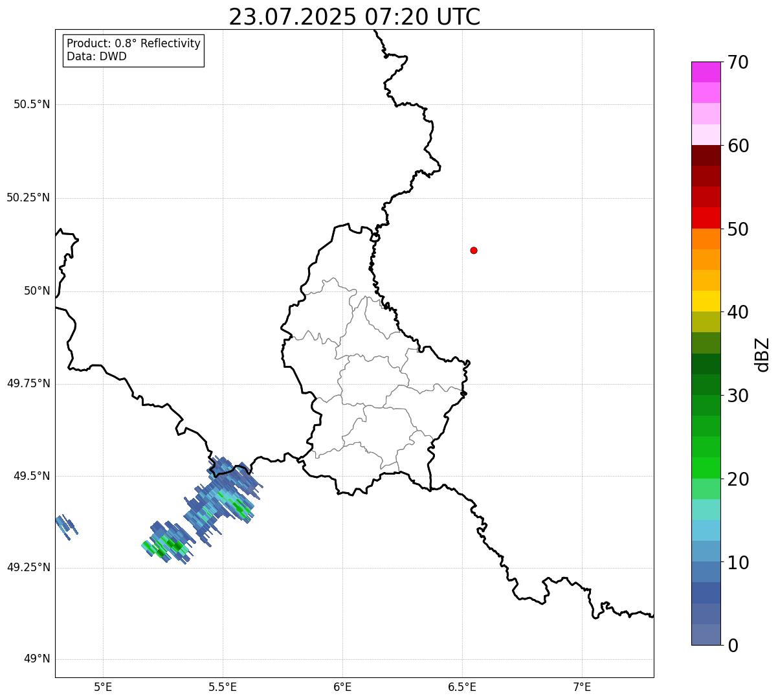This screenshot has width=778, height=700.
Task: Click the 49.25°N latitude label
Action: tap(28, 567)
